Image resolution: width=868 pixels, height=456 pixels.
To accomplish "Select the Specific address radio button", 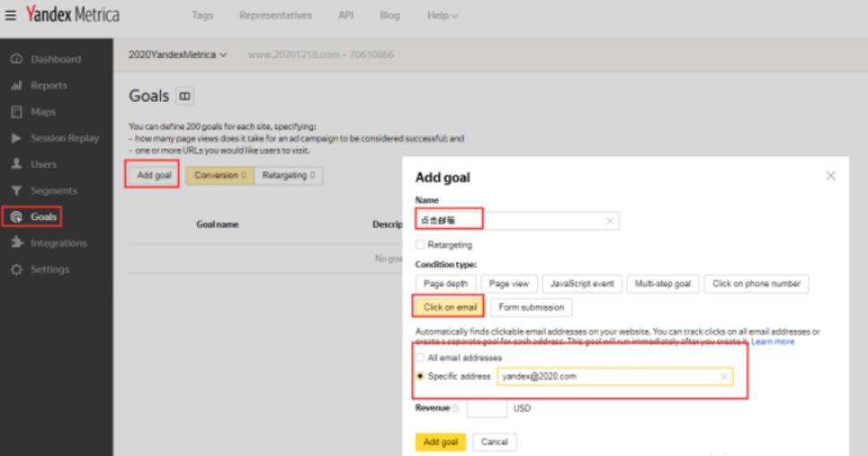I will (x=421, y=376).
